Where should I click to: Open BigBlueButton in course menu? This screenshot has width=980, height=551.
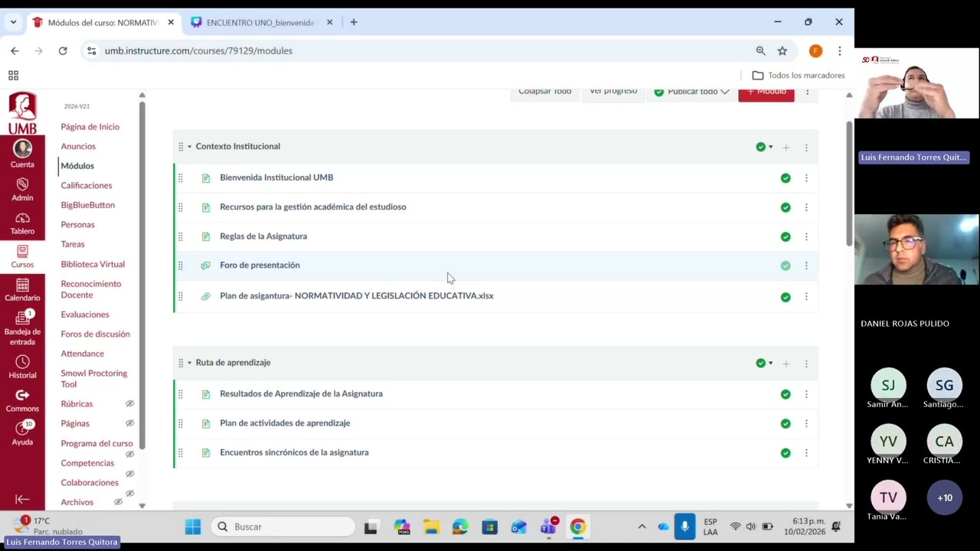[x=87, y=205]
